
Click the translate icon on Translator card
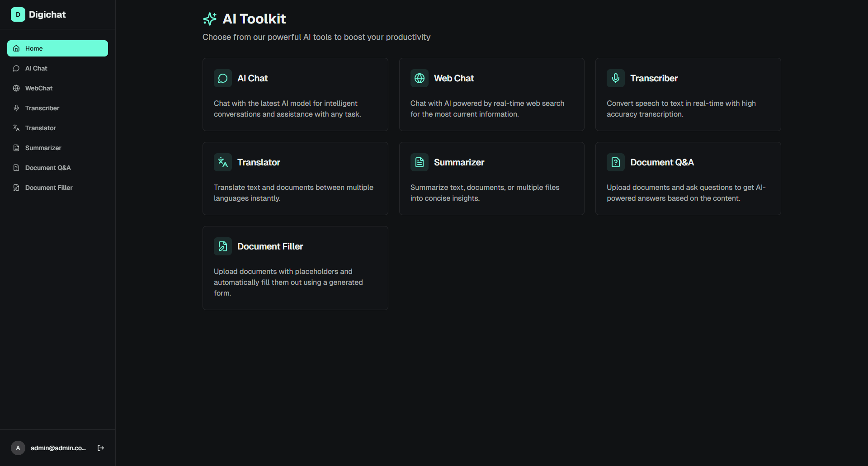coord(223,162)
